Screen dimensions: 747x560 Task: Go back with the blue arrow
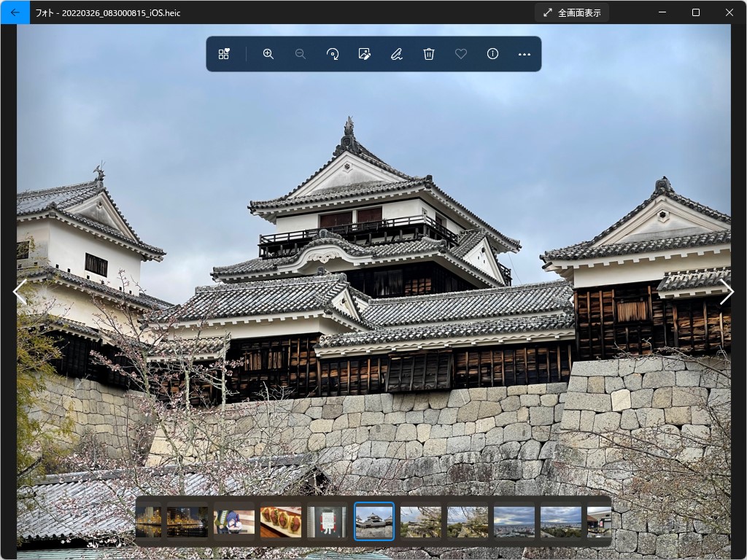15,12
